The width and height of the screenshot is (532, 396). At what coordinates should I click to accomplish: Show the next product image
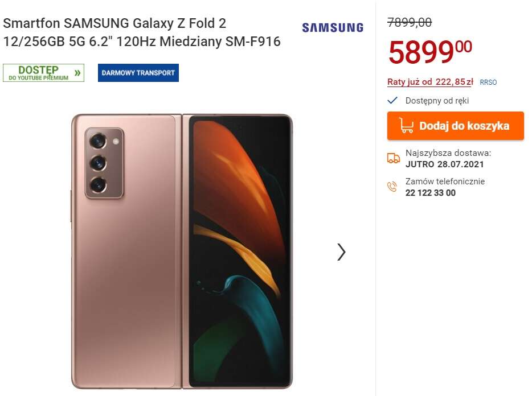[341, 252]
